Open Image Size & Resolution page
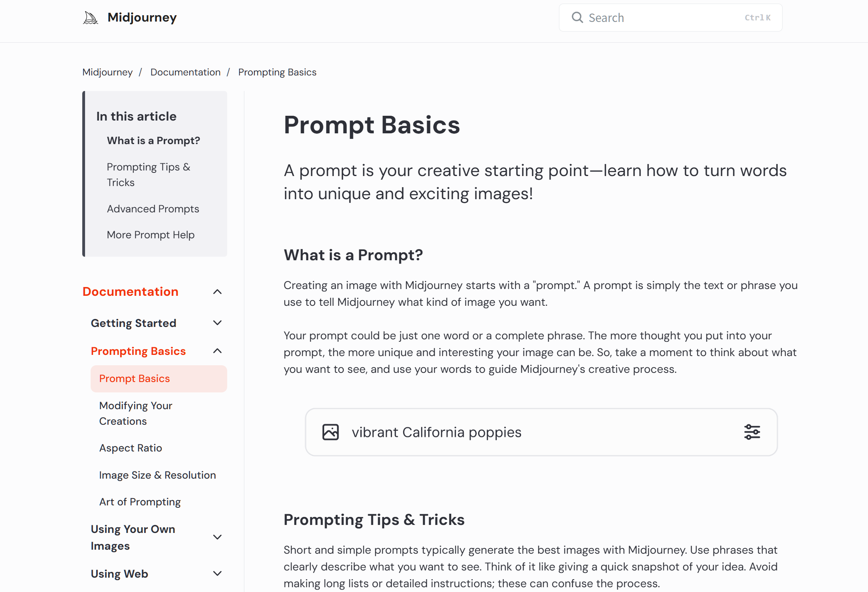 (157, 475)
